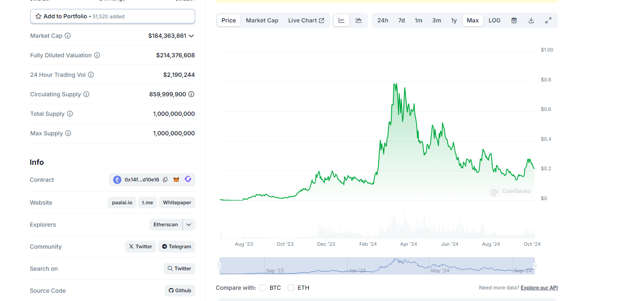
Task: Click info icon next to 859,999,900 value
Action: tap(191, 94)
